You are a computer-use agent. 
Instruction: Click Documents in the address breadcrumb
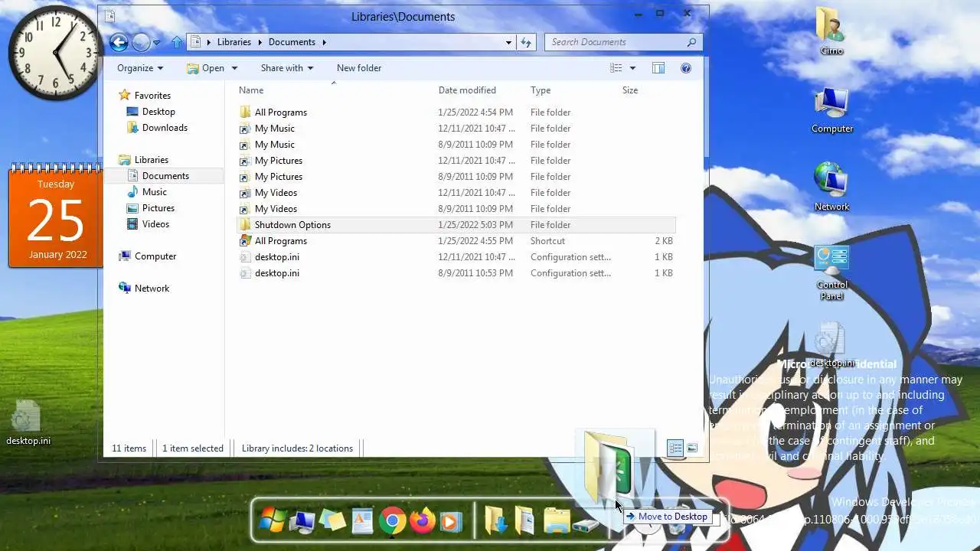(292, 42)
